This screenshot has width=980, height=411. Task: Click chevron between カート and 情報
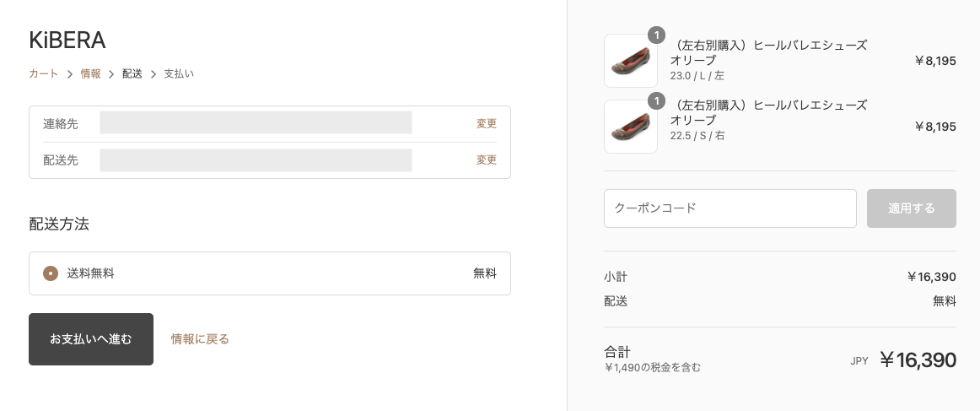tap(69, 74)
